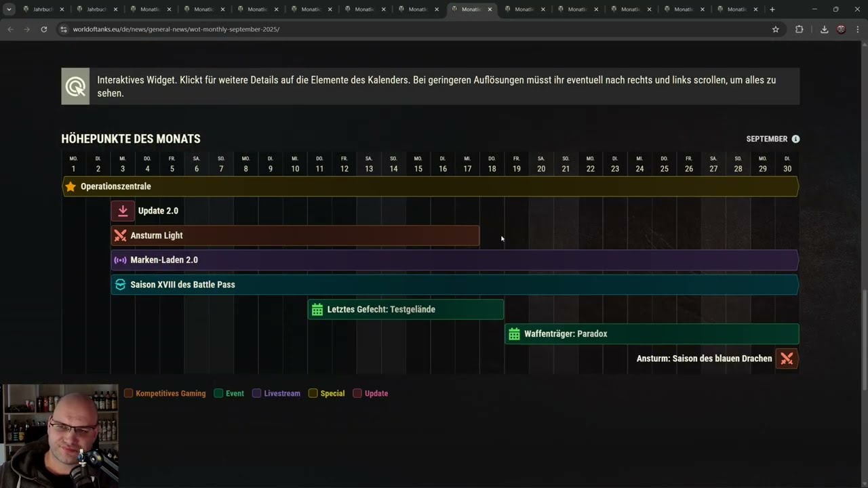
Task: Toggle the Special filter checkbox
Action: click(313, 393)
